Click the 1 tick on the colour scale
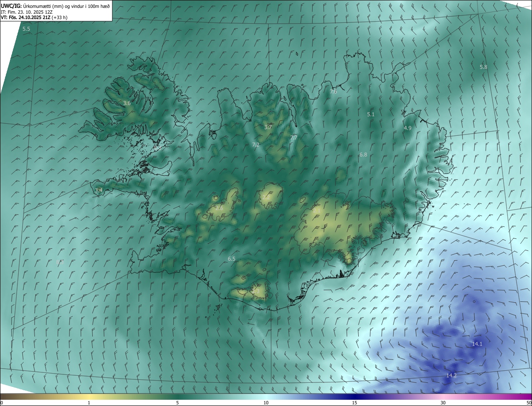 pos(89,403)
